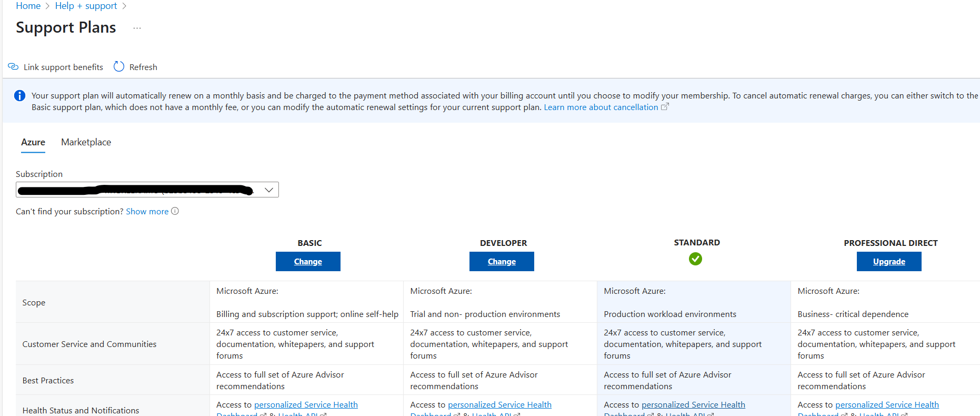Click 'Production workload environments' cell
This screenshot has width=980, height=416.
670,314
